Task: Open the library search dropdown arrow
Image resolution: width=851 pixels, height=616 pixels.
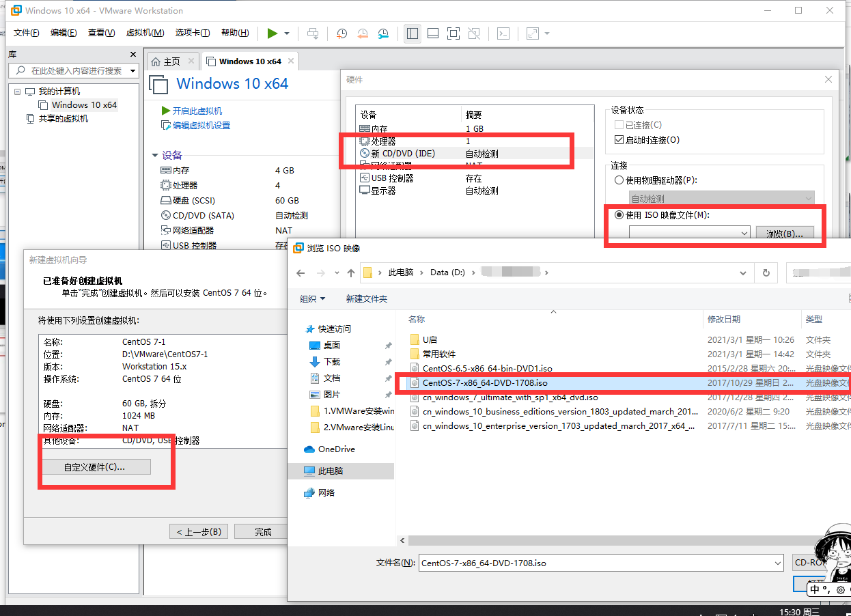Action: pyautogui.click(x=132, y=70)
